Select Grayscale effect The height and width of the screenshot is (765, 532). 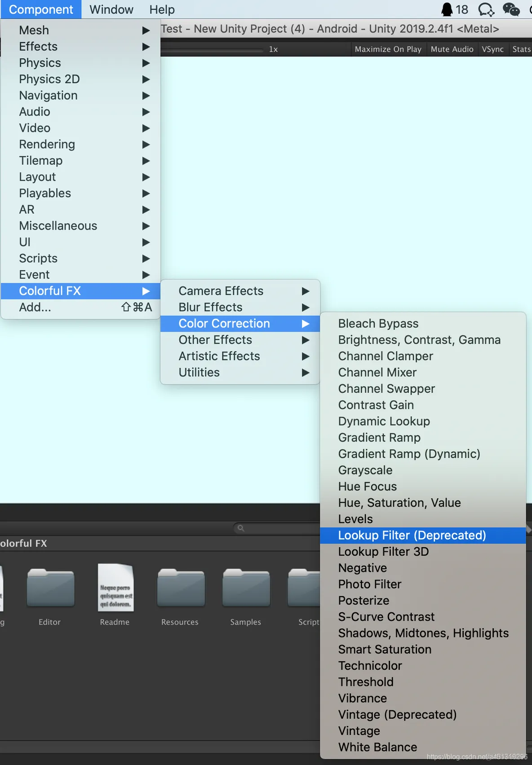pyautogui.click(x=423, y=470)
